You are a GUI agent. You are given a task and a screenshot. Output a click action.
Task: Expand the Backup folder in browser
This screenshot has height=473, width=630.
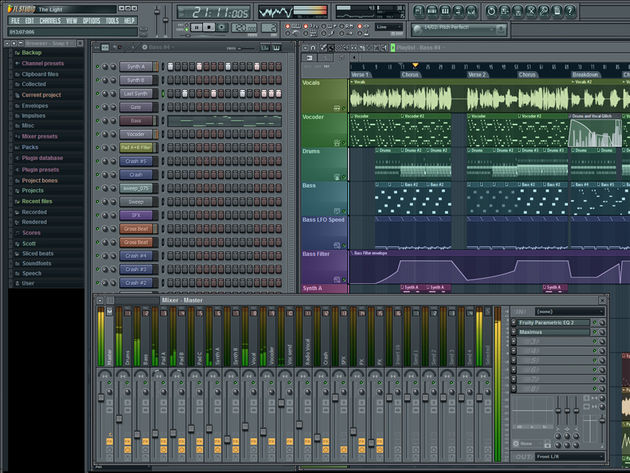pyautogui.click(x=31, y=53)
